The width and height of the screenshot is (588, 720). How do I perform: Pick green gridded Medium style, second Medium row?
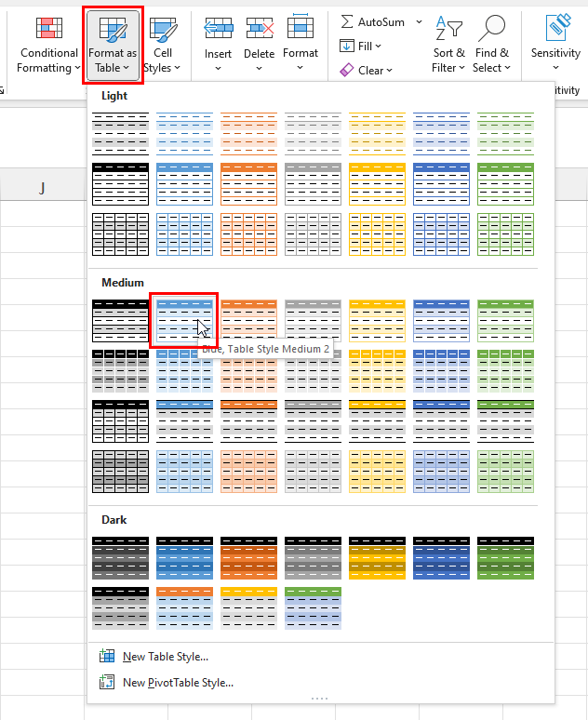[506, 371]
